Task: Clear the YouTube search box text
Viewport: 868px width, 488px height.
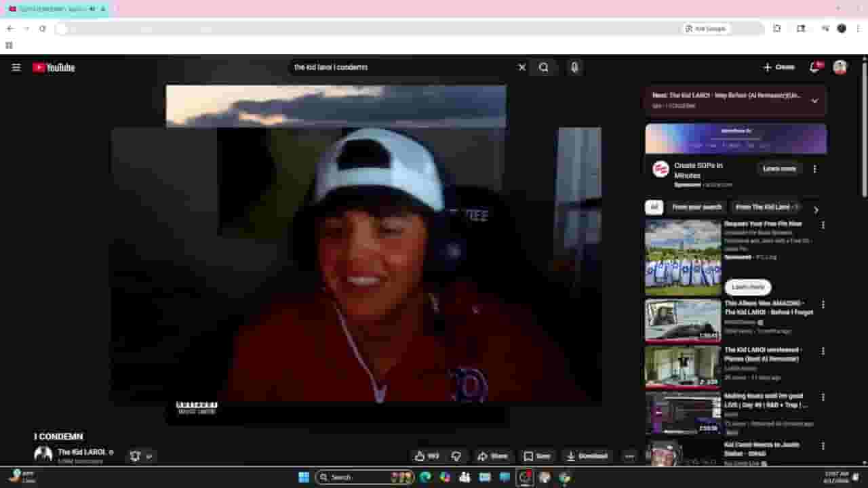Action: coord(522,67)
